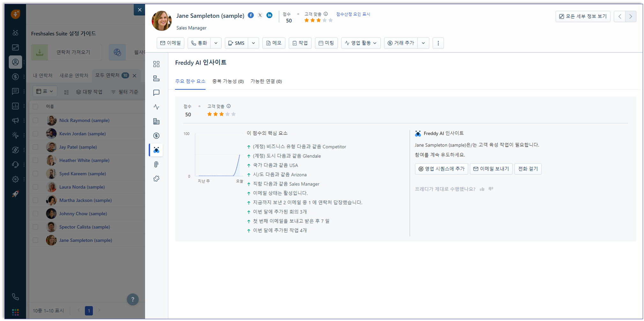Click the thumbs up feedback icon
Viewport: 644px width, 321px height.
[482, 189]
